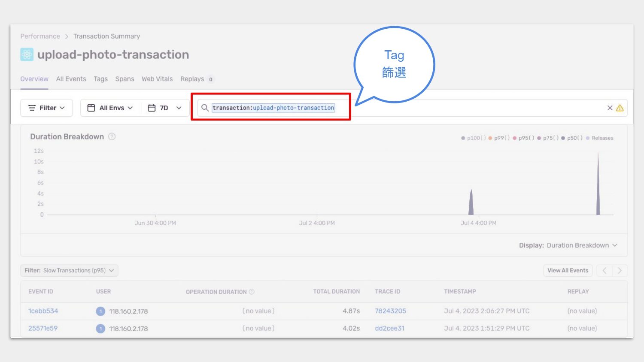Click the View All Events button
The width and height of the screenshot is (644, 362).
point(568,271)
